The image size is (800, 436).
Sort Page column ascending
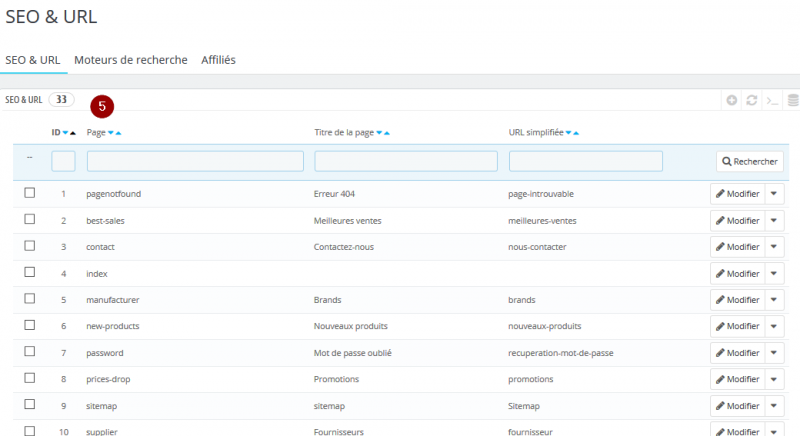(118, 133)
